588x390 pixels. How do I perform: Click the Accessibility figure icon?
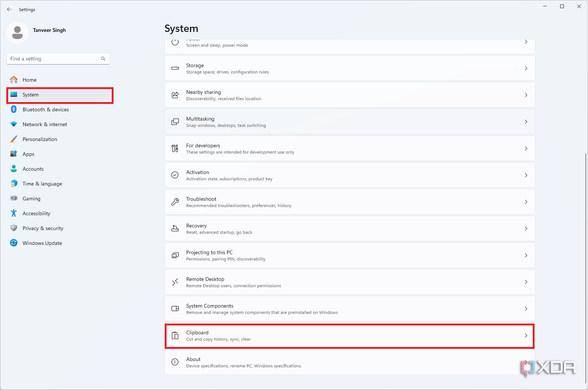(x=14, y=213)
